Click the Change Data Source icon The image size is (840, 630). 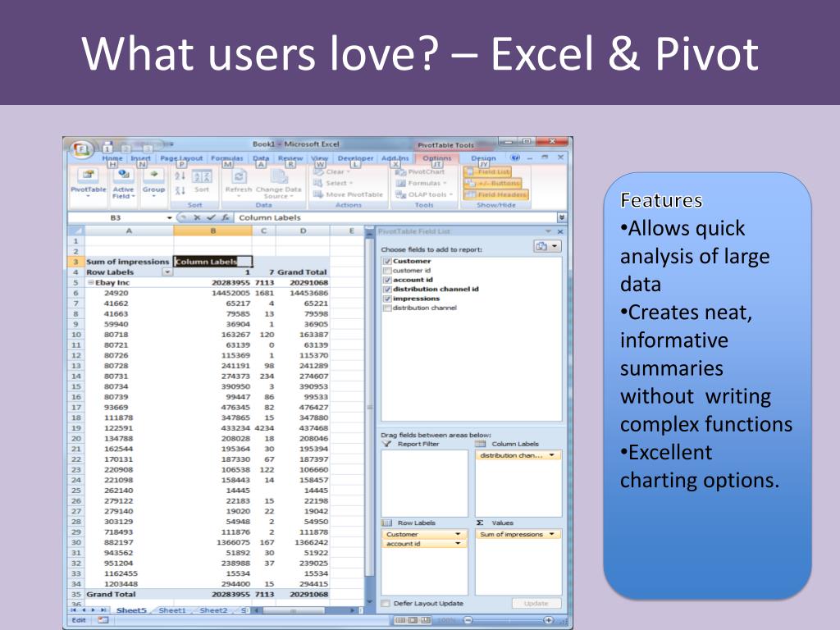tap(279, 176)
